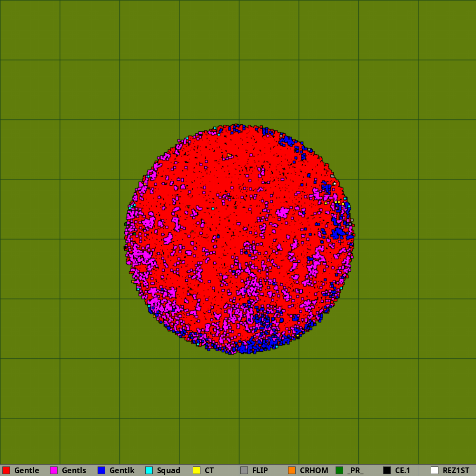Select the "CRHOM" legend label
Image resolution: width=476 pixels, height=476 pixels.
point(314,470)
